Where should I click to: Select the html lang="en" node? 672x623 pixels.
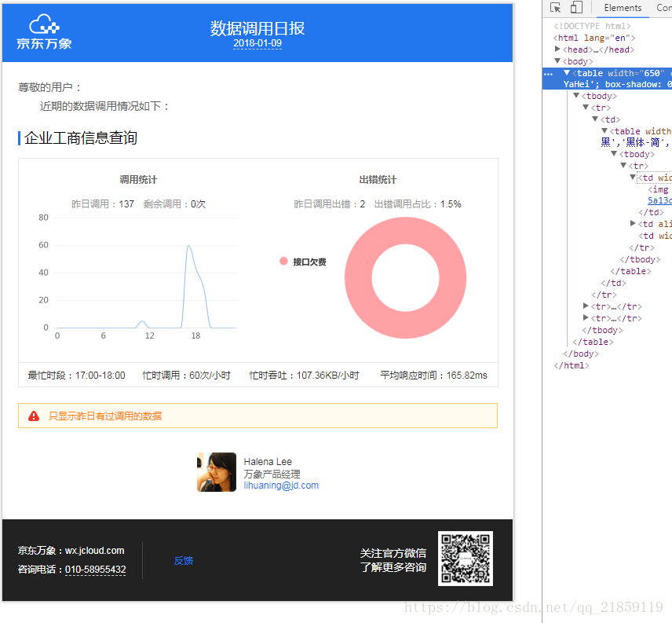[594, 38]
